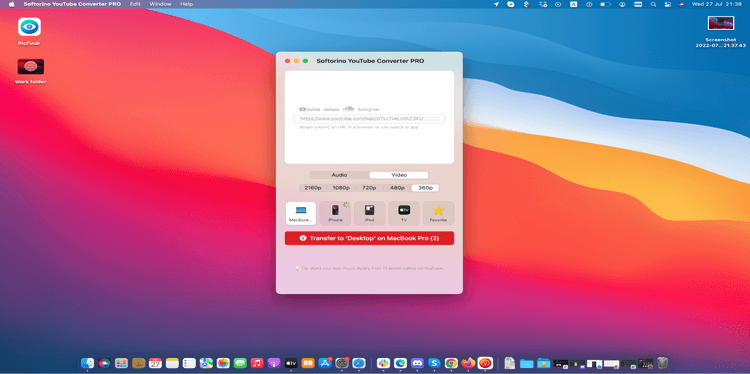Viewport: 750px width, 374px height.
Task: Open Launchpad from the Dock
Action: 121,363
